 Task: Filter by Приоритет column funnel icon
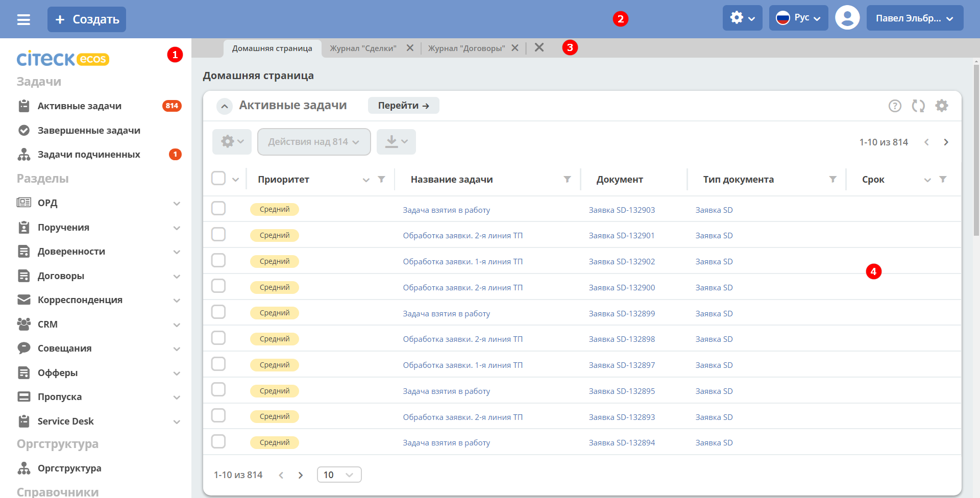pyautogui.click(x=381, y=179)
